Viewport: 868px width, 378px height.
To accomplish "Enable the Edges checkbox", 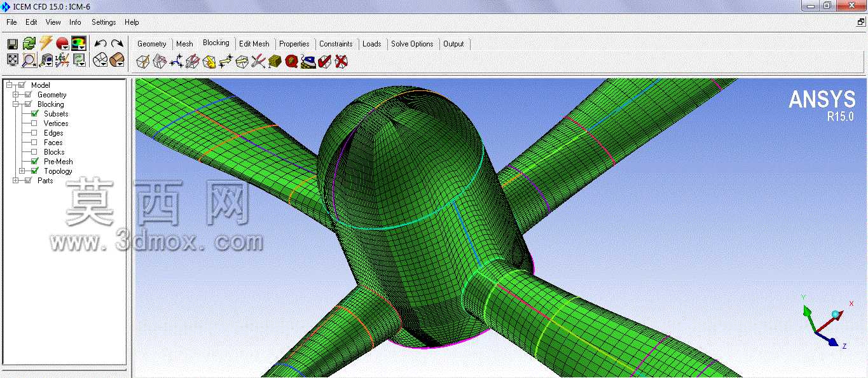I will pos(34,133).
